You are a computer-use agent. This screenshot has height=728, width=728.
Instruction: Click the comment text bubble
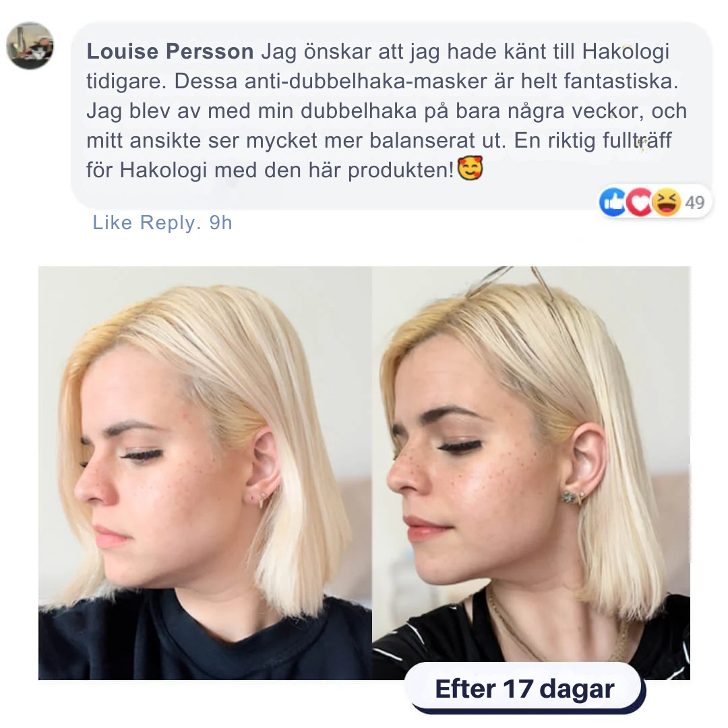[391, 115]
